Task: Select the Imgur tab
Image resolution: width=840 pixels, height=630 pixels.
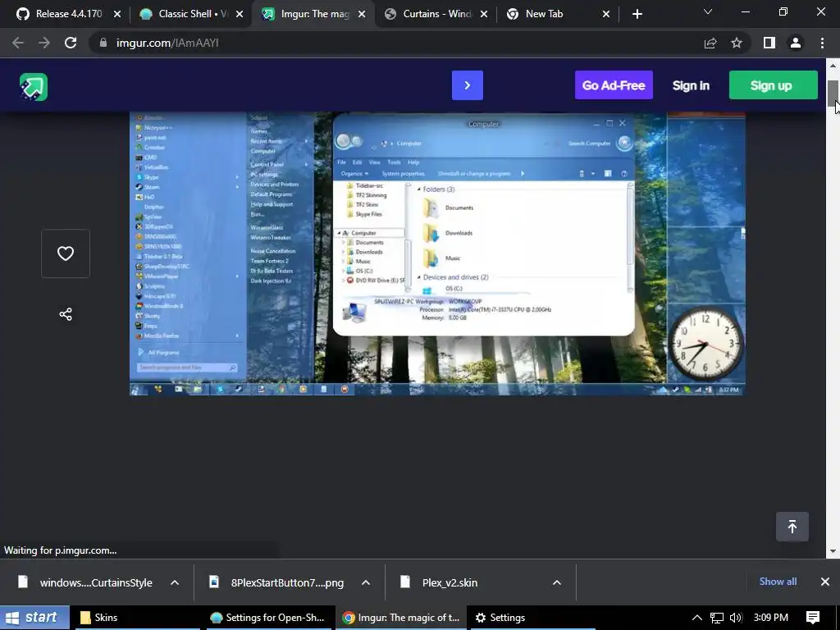Action: click(314, 14)
